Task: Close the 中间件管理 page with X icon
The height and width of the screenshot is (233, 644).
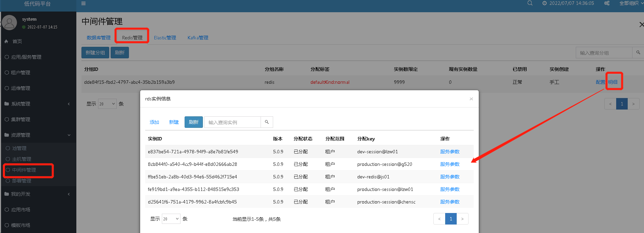Action: [x=641, y=24]
